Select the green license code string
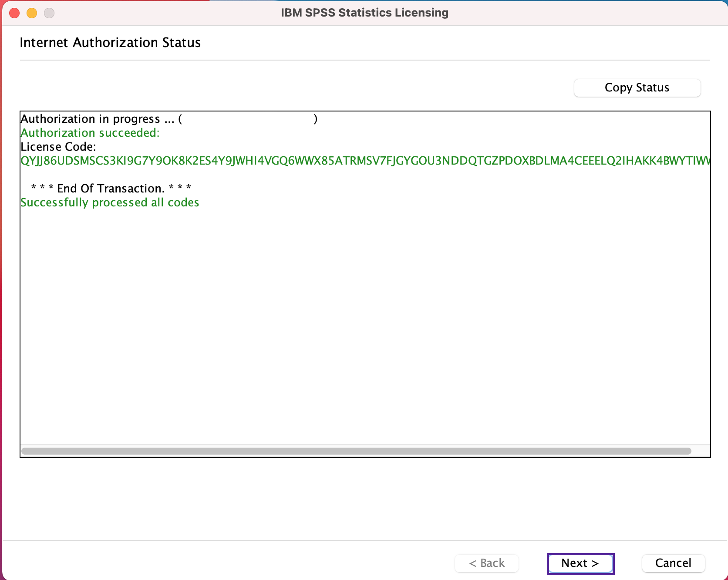 [x=365, y=161]
